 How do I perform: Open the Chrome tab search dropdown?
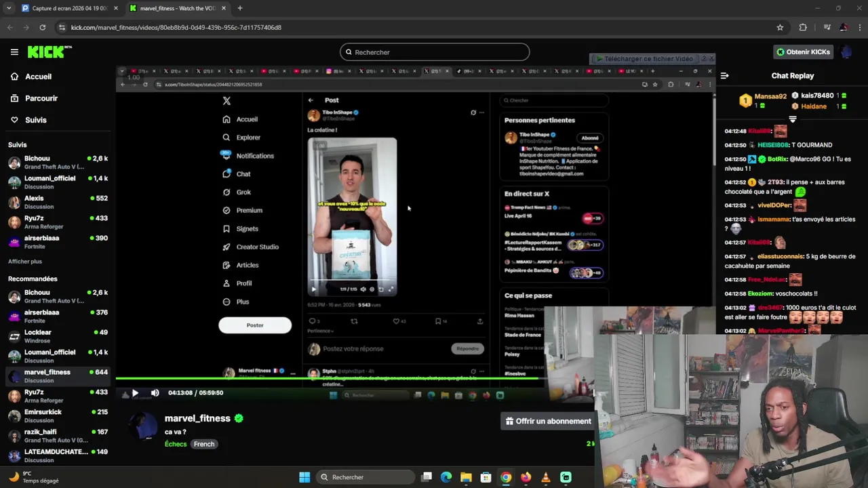9,8
